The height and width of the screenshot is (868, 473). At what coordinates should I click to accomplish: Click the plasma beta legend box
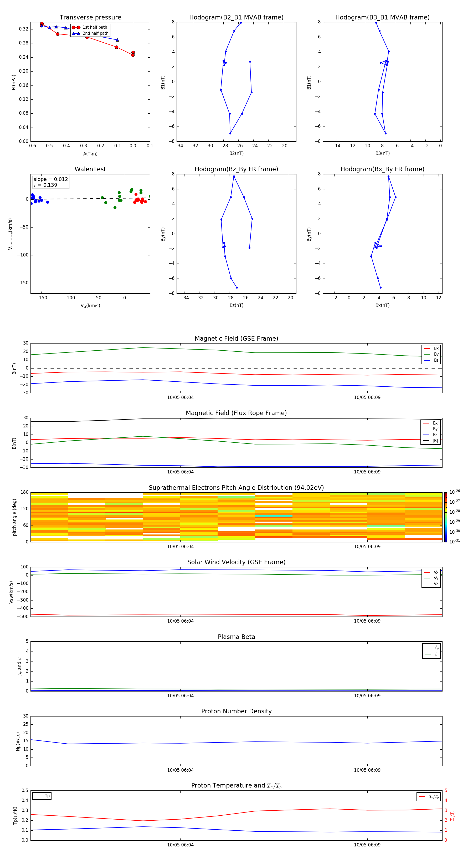tap(431, 651)
